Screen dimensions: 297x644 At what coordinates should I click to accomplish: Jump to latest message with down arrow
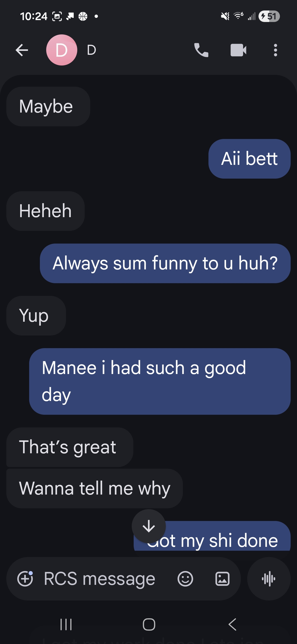(149, 526)
